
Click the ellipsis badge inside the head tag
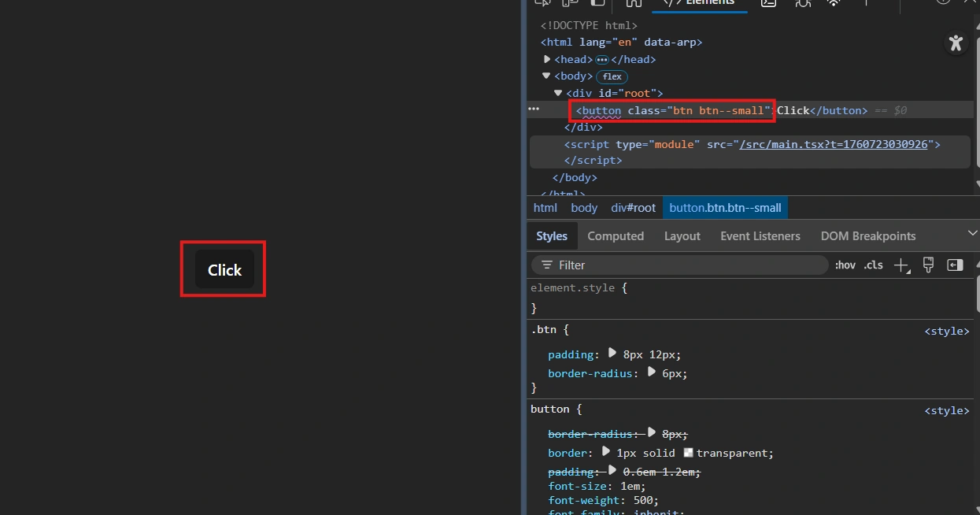tap(602, 60)
